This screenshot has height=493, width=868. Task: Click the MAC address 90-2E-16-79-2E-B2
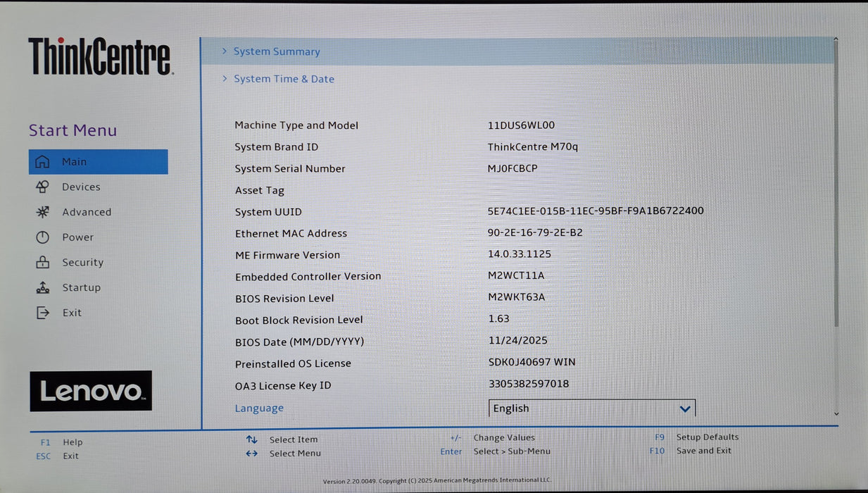pos(535,232)
